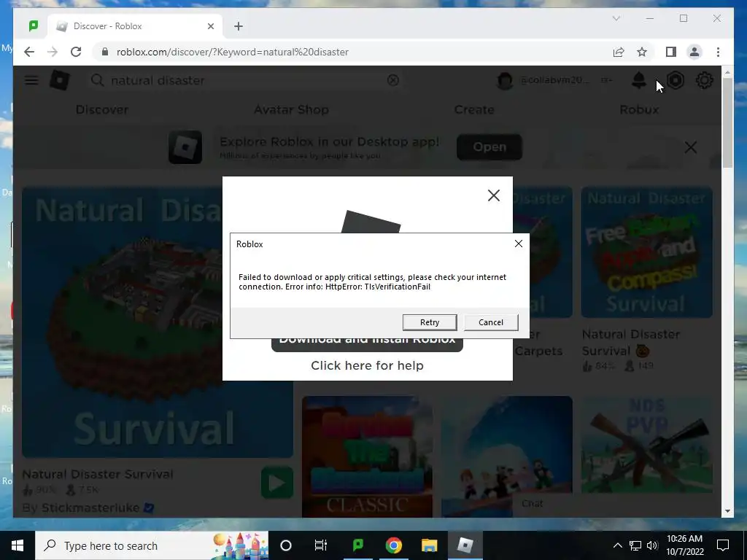
Task: Open the taskbar clock and date
Action: (684, 545)
